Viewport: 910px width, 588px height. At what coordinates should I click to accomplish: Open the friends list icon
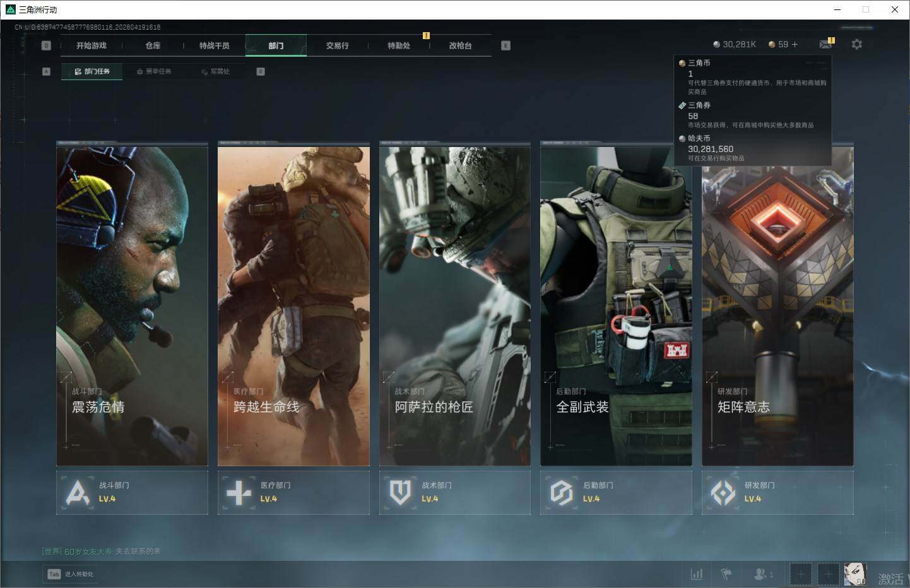click(x=762, y=574)
